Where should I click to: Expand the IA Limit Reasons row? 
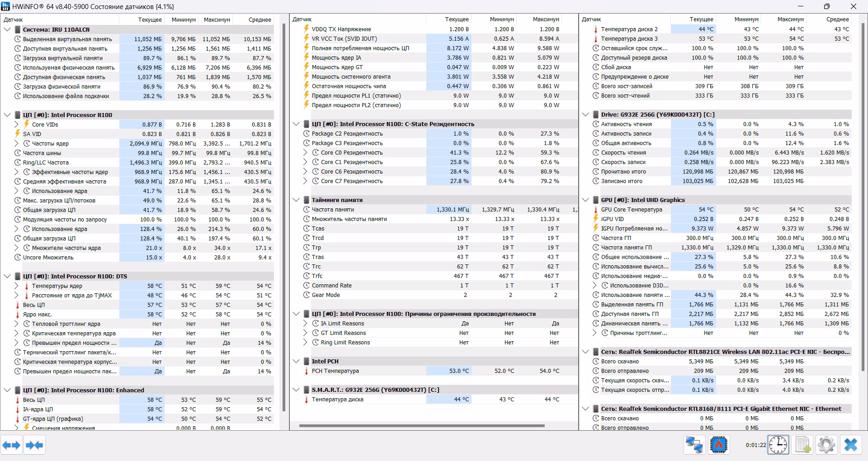pos(306,324)
